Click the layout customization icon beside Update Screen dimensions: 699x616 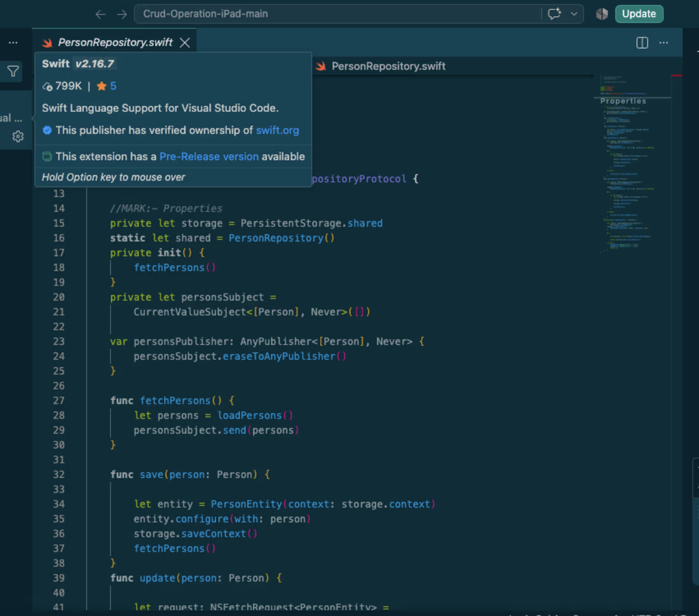click(x=602, y=14)
